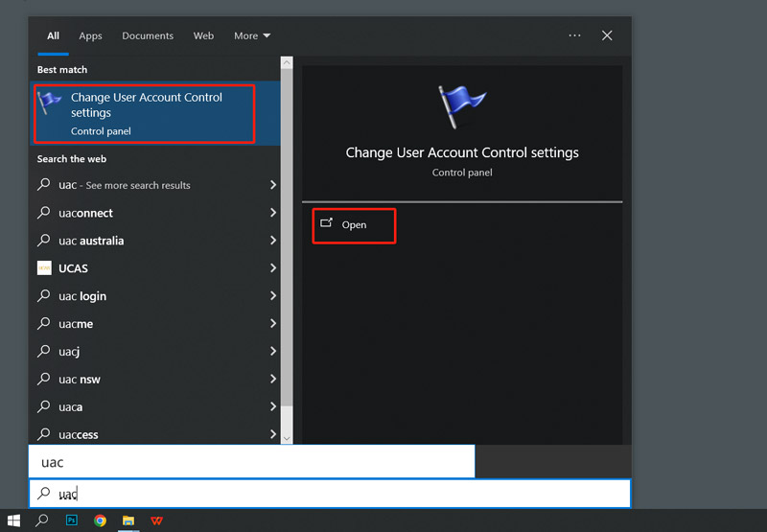Expand the uac login suggestion arrow
The height and width of the screenshot is (532, 767).
[272, 296]
